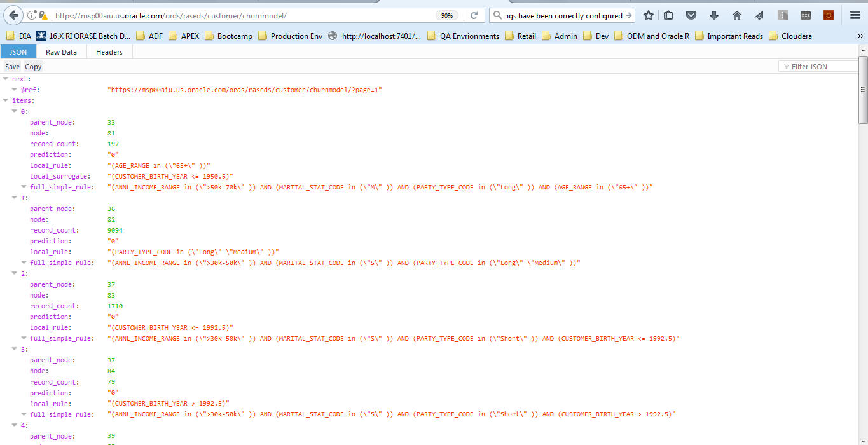Screen dimensions: 868x445
Task: Switch to the JSON viewer tab
Action: click(18, 52)
